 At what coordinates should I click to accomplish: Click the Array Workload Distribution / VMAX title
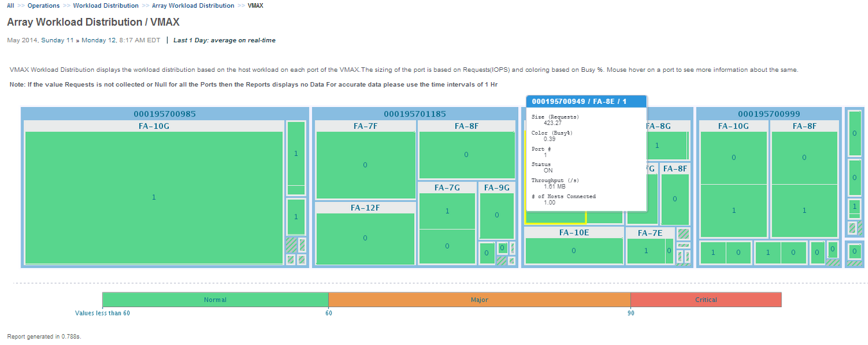(93, 22)
